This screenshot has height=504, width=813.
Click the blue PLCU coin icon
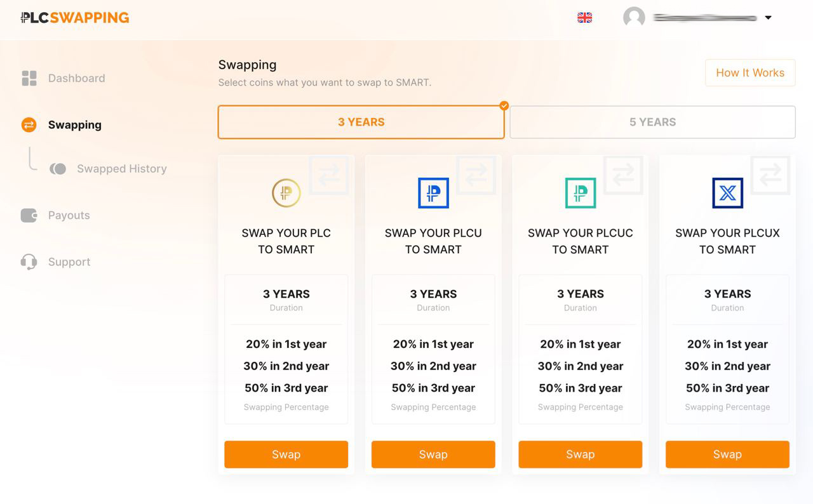[x=433, y=193]
